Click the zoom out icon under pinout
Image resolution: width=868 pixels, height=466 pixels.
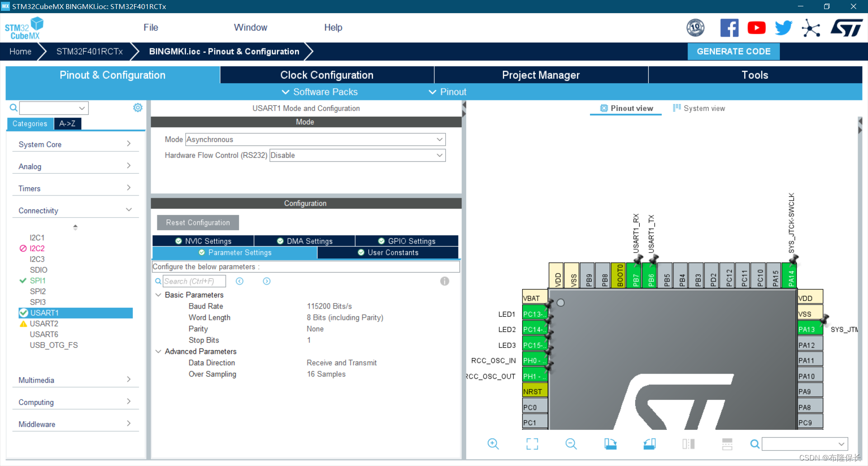coord(571,444)
